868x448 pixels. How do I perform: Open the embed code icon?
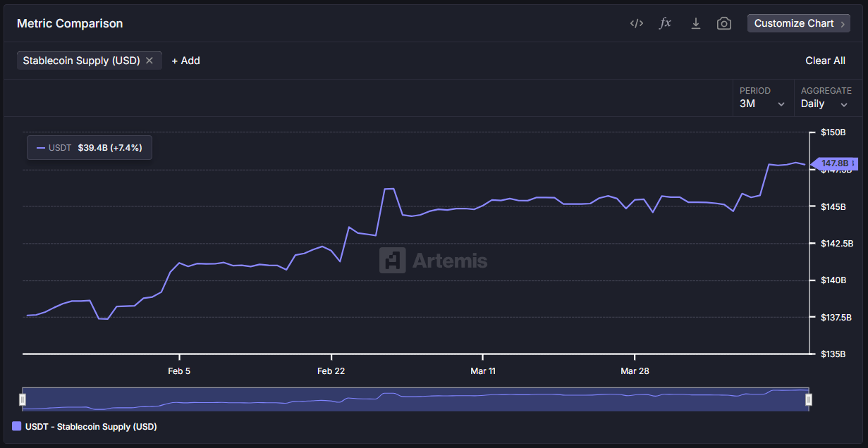pos(636,23)
